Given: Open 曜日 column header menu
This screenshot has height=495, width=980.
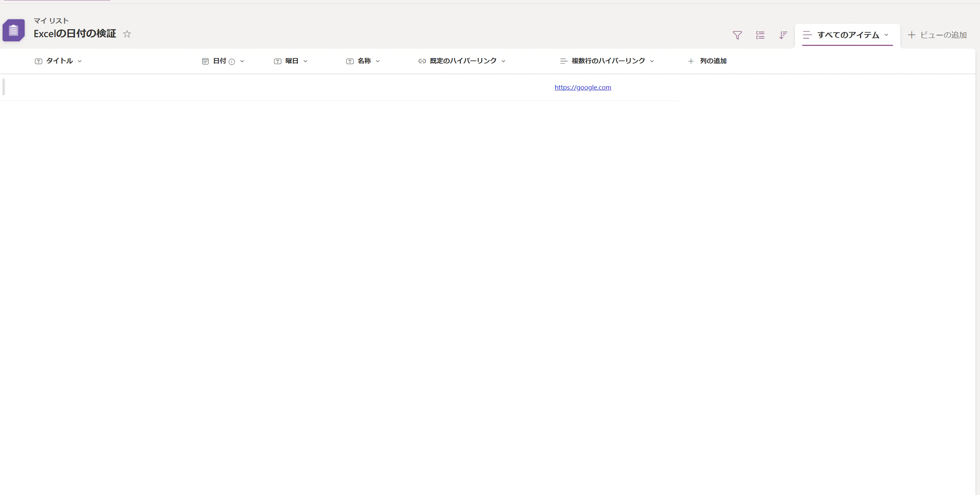Looking at the screenshot, I should (x=292, y=61).
